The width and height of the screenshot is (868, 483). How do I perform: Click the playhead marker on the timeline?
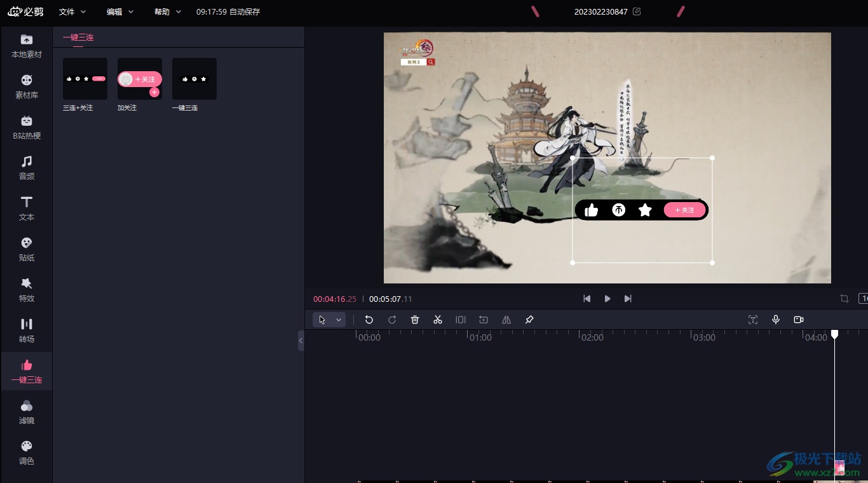click(x=835, y=334)
